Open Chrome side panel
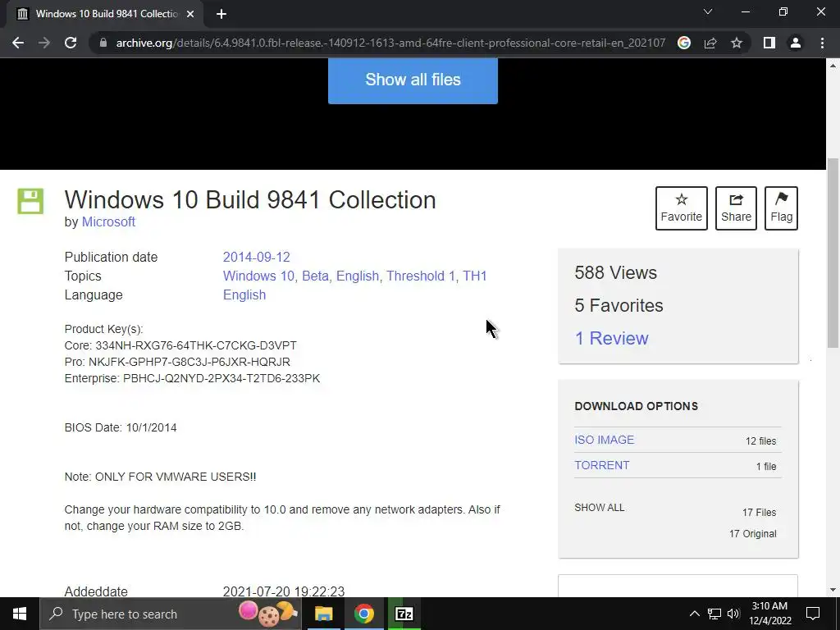 769,43
